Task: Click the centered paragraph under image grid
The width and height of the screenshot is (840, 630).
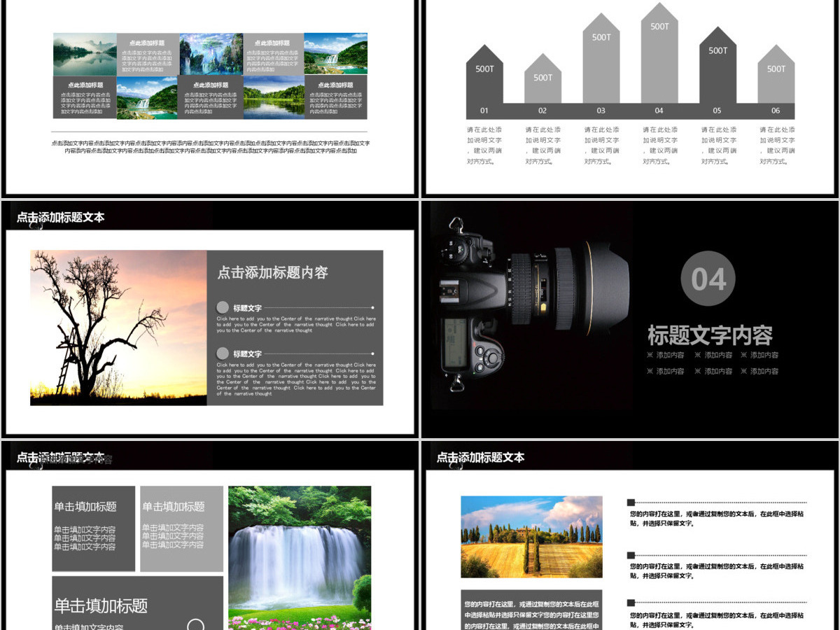Action: tap(211, 147)
